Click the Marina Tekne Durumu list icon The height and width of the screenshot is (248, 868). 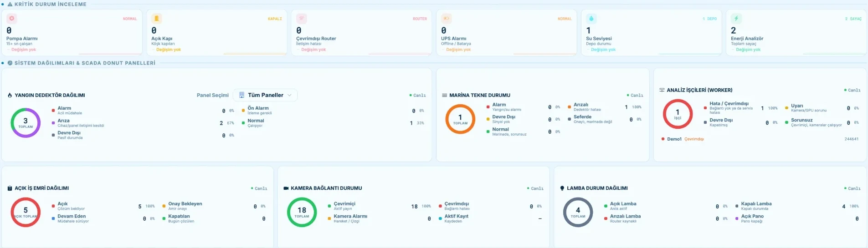[444, 95]
